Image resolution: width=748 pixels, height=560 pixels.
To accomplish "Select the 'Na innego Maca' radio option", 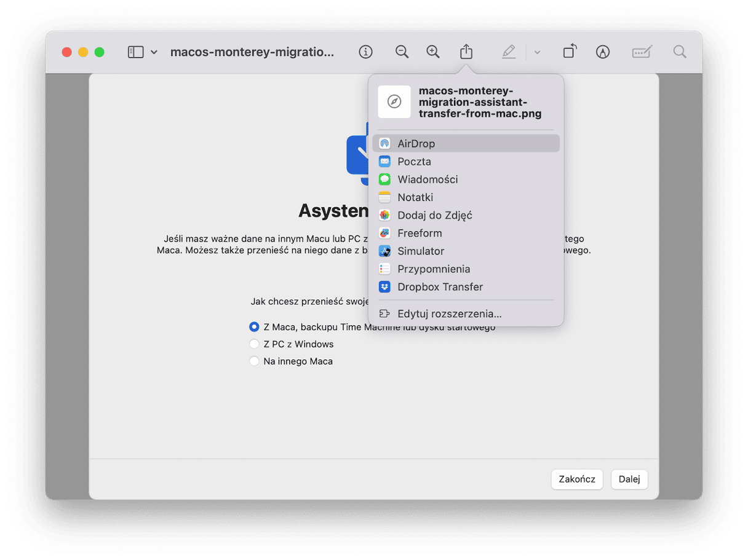I will (254, 361).
